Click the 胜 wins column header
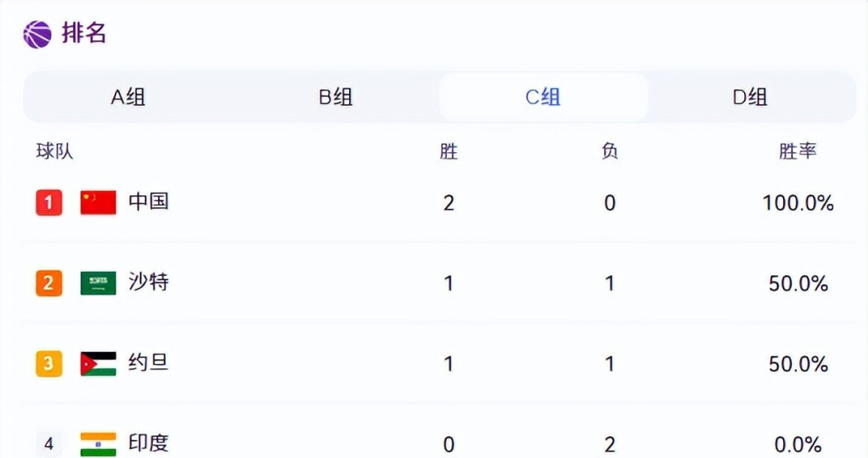This screenshot has height=458, width=868. pyautogui.click(x=448, y=151)
